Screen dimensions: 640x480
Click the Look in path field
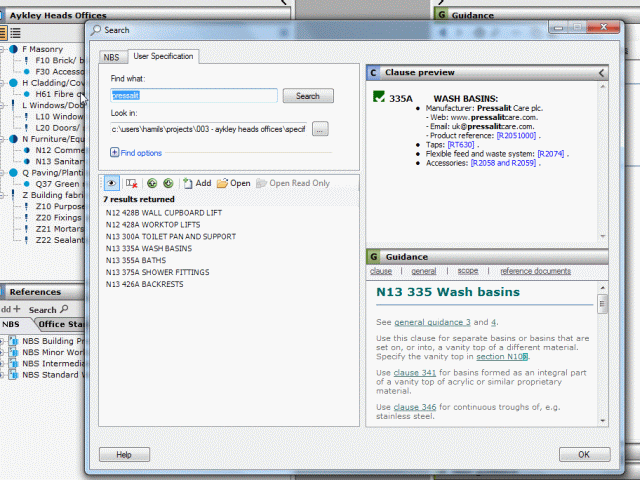pos(209,129)
